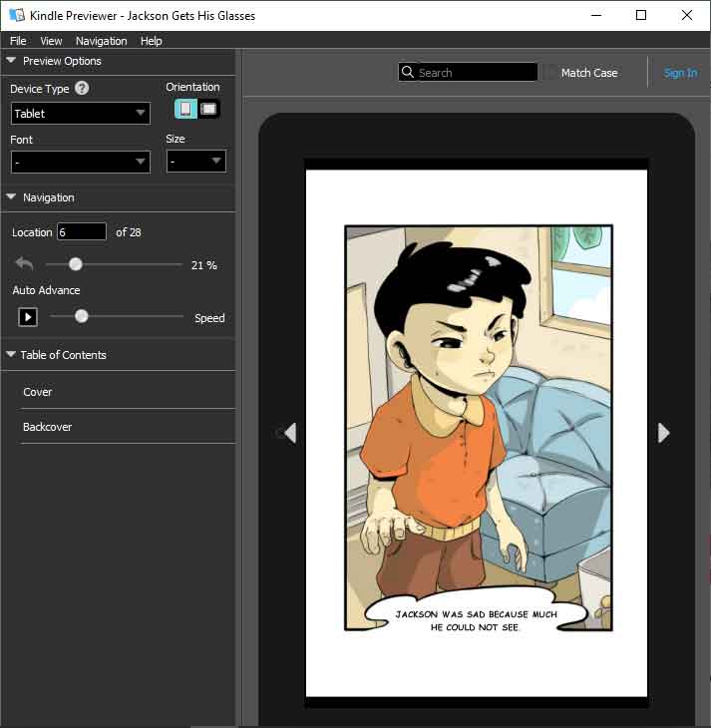Click the Device Type help question icon

tap(82, 88)
